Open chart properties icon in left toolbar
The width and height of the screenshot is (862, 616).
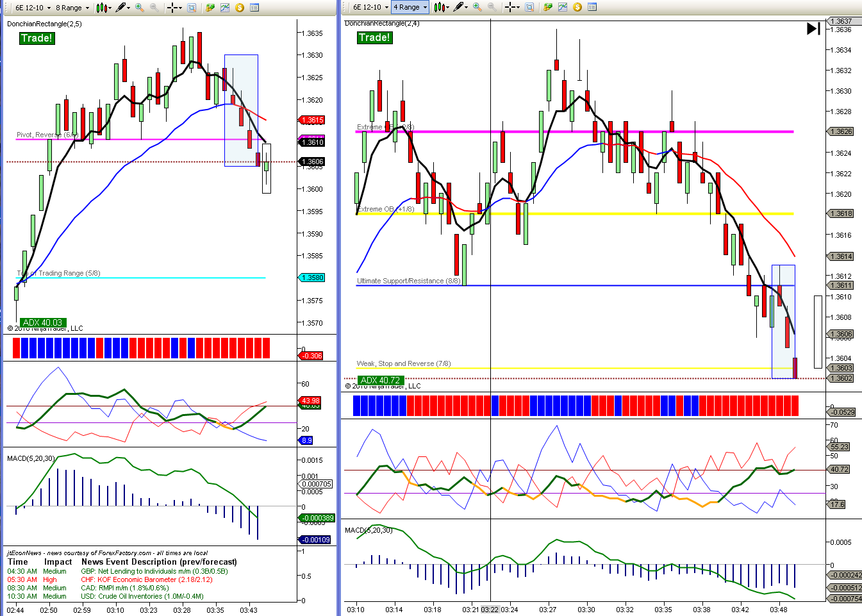254,8
